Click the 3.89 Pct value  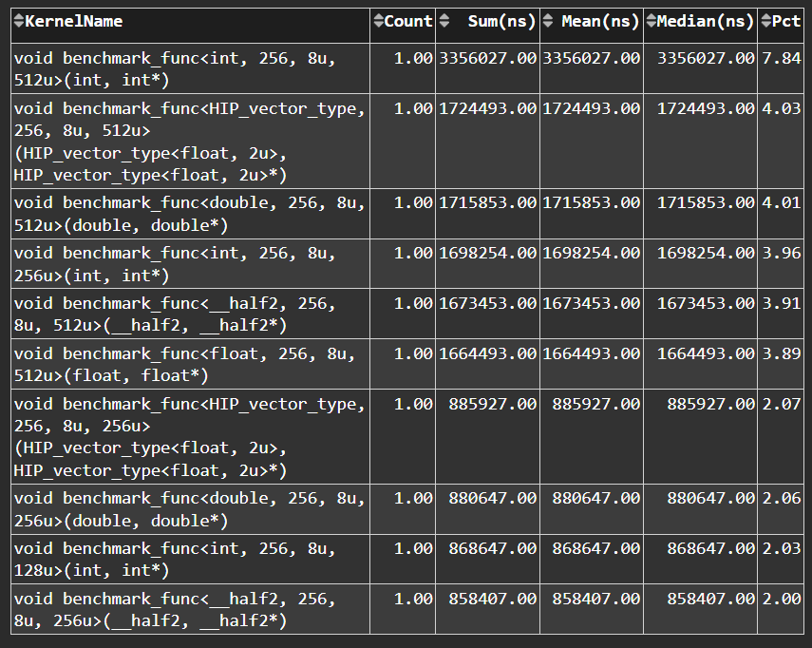(782, 353)
